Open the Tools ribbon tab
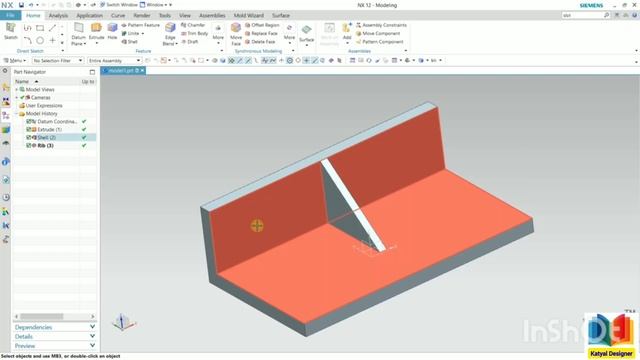The height and width of the screenshot is (360, 640). [x=164, y=16]
